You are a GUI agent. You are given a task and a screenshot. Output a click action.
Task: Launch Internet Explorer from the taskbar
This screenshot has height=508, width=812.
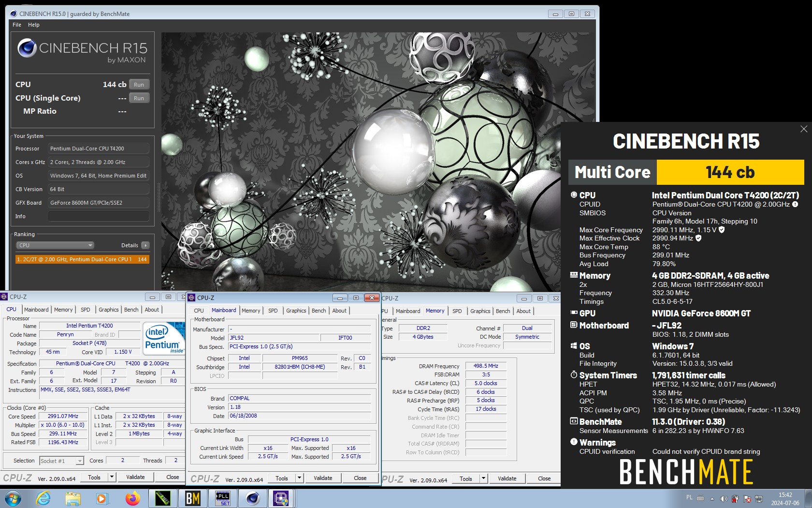(x=43, y=498)
